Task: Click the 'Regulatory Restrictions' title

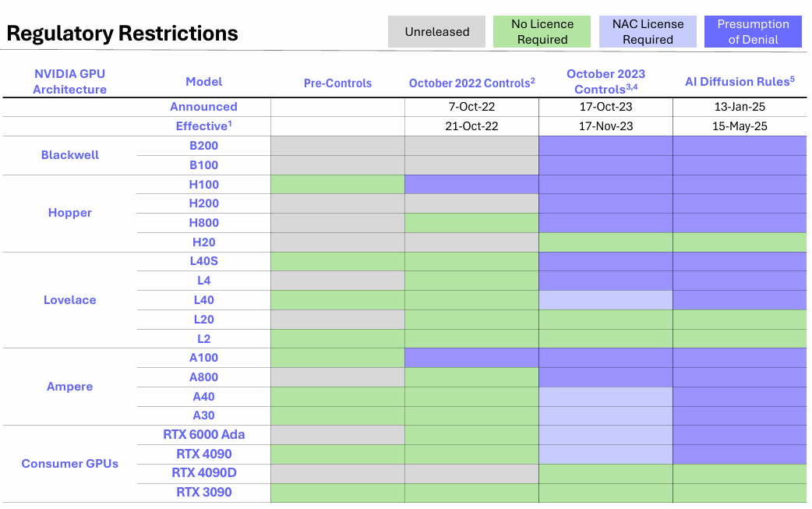Action: 122,34
